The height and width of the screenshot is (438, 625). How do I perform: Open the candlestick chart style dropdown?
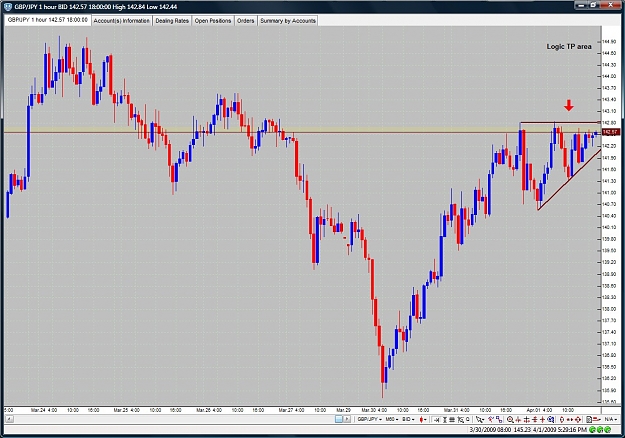(423, 419)
